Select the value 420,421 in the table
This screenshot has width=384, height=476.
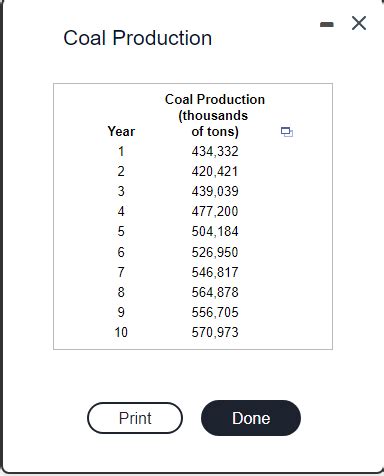coord(215,171)
